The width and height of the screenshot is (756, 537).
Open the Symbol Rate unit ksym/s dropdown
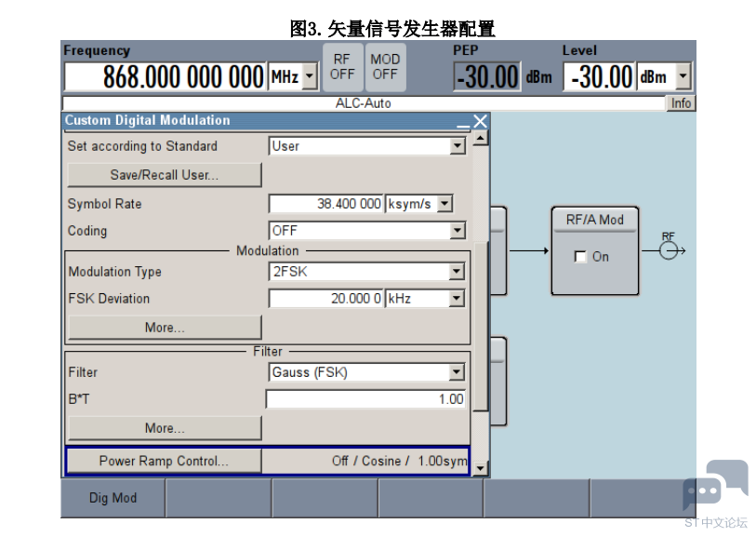444,204
